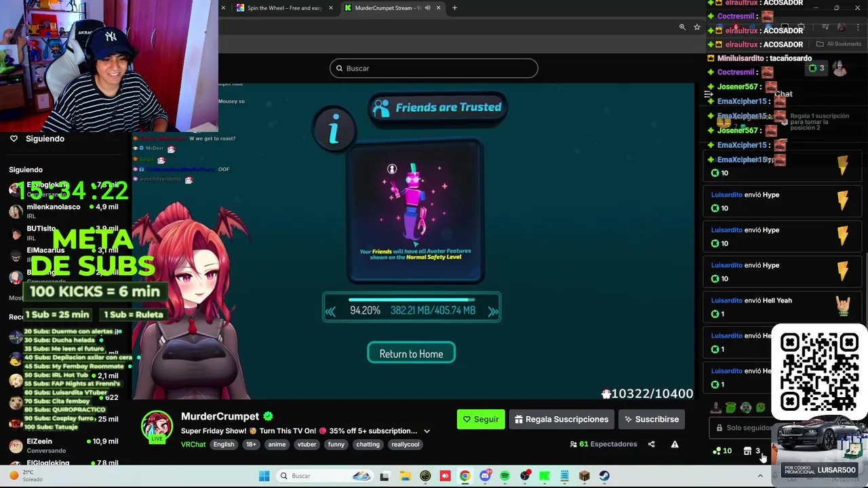Open File Explorer from the taskbar
This screenshot has width=868, height=488.
tap(405, 476)
